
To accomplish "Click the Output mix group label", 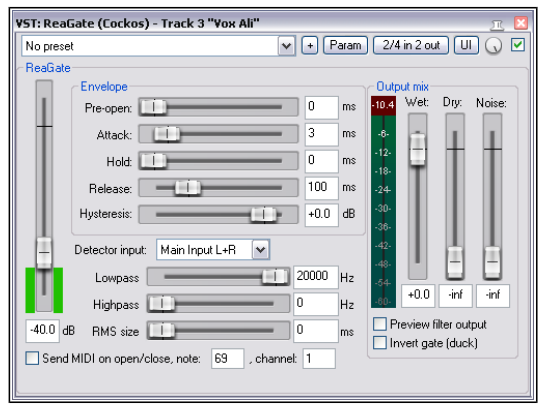I will click(402, 87).
